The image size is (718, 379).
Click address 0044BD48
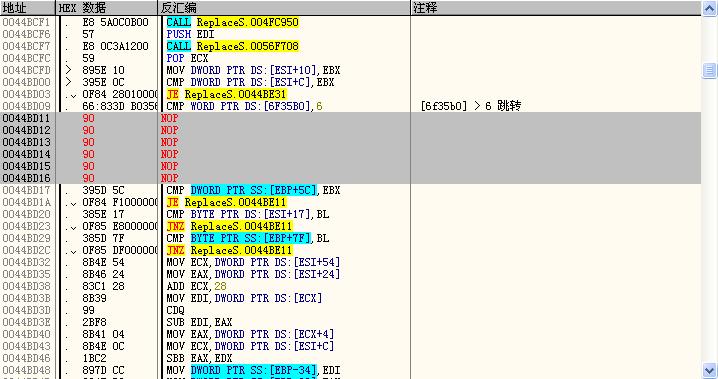click(26, 370)
